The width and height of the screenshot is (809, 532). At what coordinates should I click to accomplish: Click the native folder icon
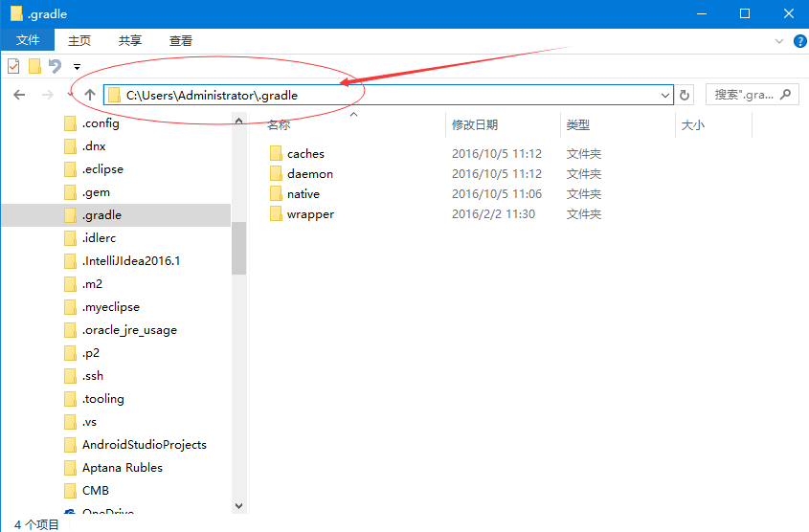(276, 193)
